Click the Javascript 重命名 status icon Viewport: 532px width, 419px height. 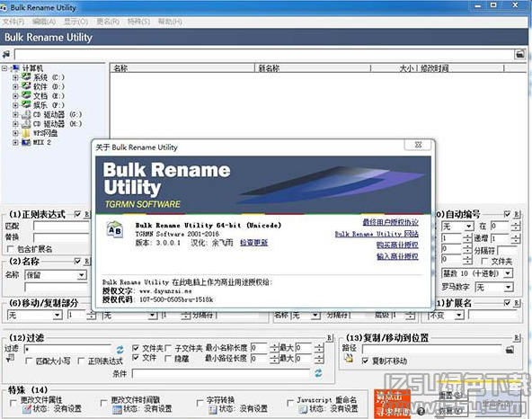coord(303,409)
